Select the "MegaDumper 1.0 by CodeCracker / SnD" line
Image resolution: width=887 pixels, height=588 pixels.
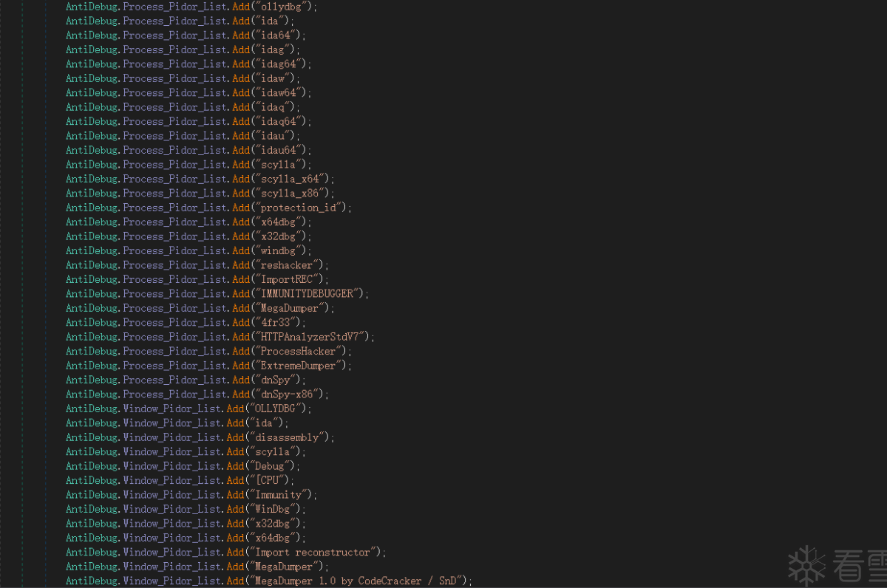coord(269,582)
